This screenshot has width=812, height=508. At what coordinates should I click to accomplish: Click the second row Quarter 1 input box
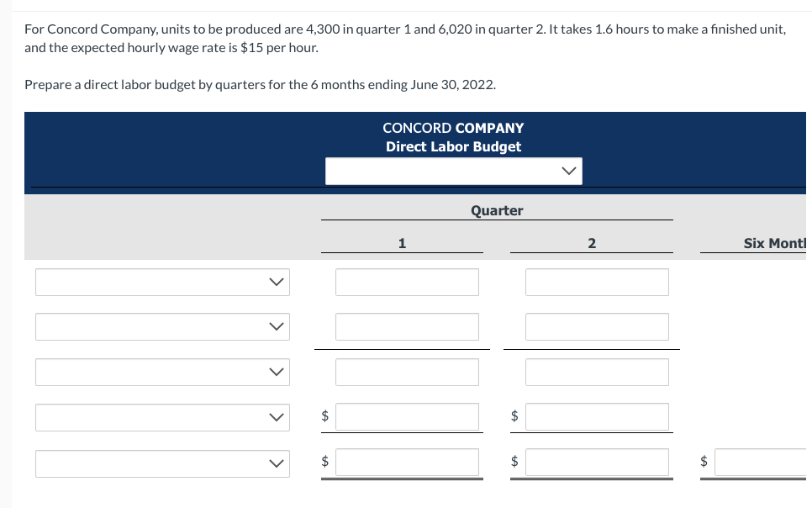pos(407,326)
